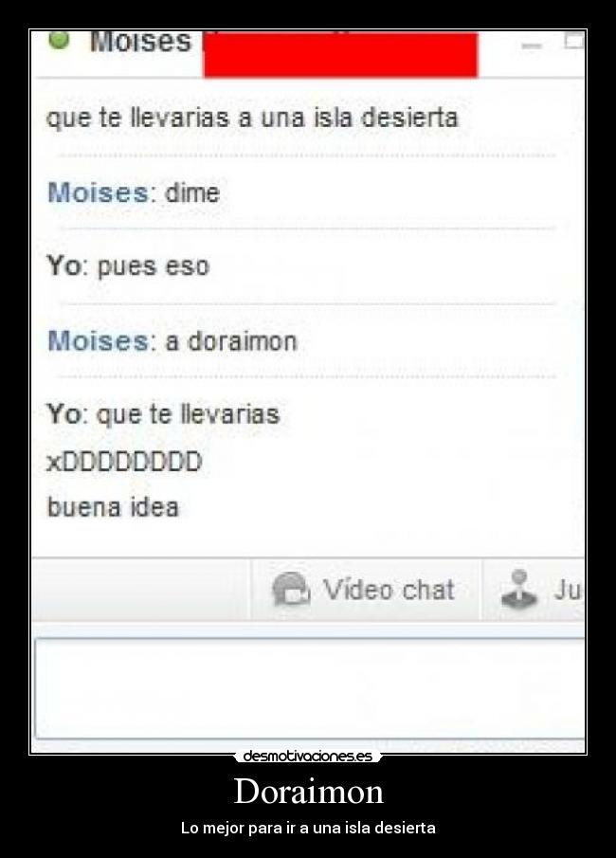
Task: Click the Moises contact name in header
Action: click(140, 42)
